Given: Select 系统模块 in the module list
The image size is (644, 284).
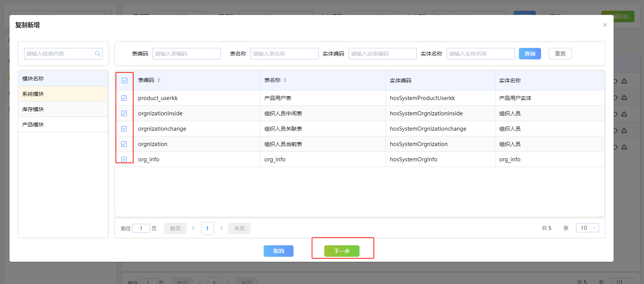Looking at the screenshot, I should click(63, 94).
